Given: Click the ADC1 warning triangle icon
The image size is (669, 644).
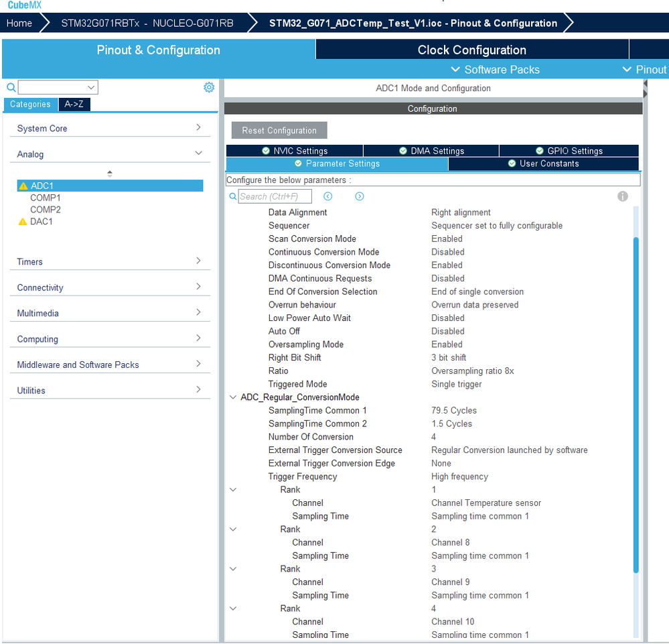Looking at the screenshot, I should [23, 186].
